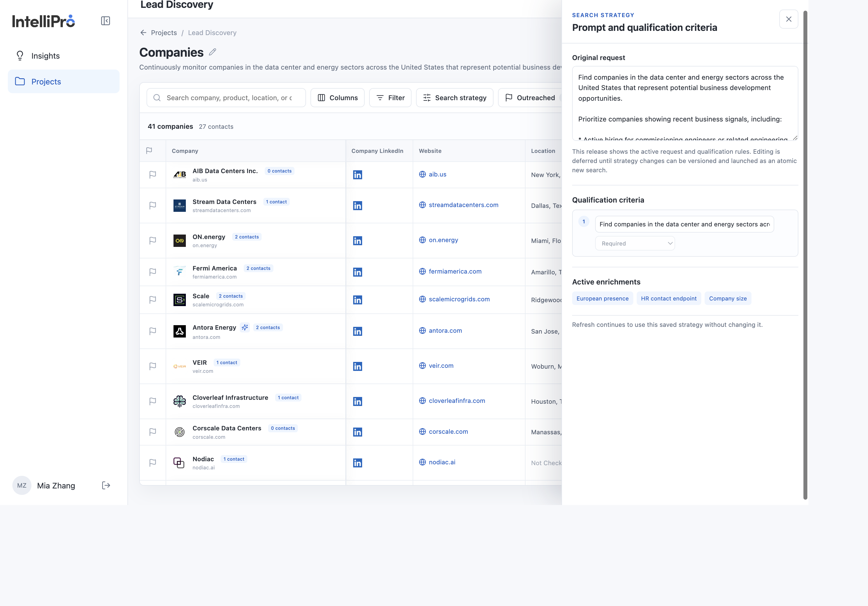Click the Scale company logo
Screen dimensions: 868x606
pos(180,300)
